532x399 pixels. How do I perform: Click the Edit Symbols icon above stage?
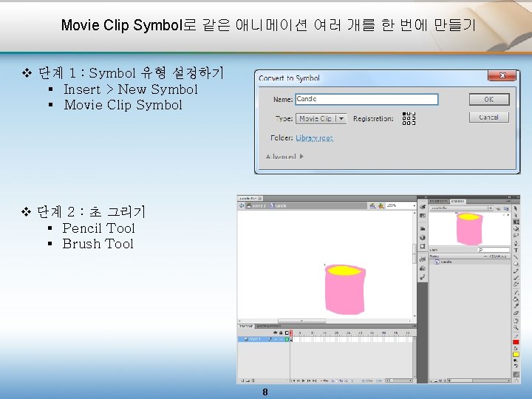click(x=381, y=205)
